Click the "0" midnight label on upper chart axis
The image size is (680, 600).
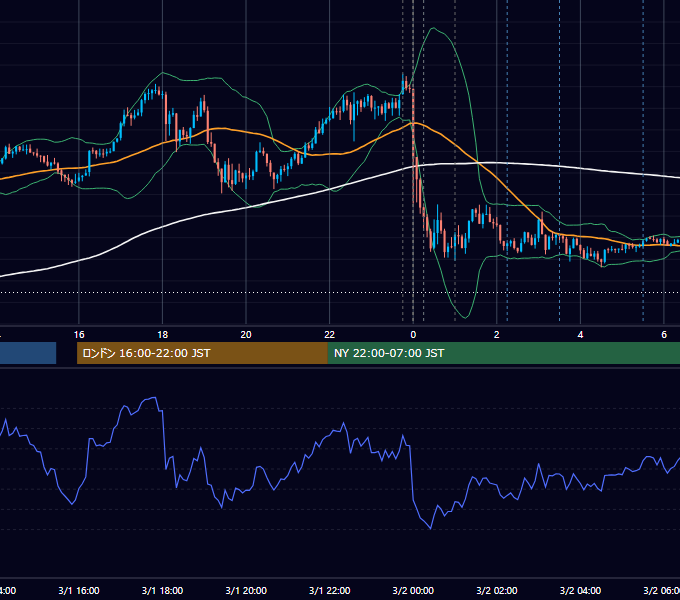click(413, 335)
